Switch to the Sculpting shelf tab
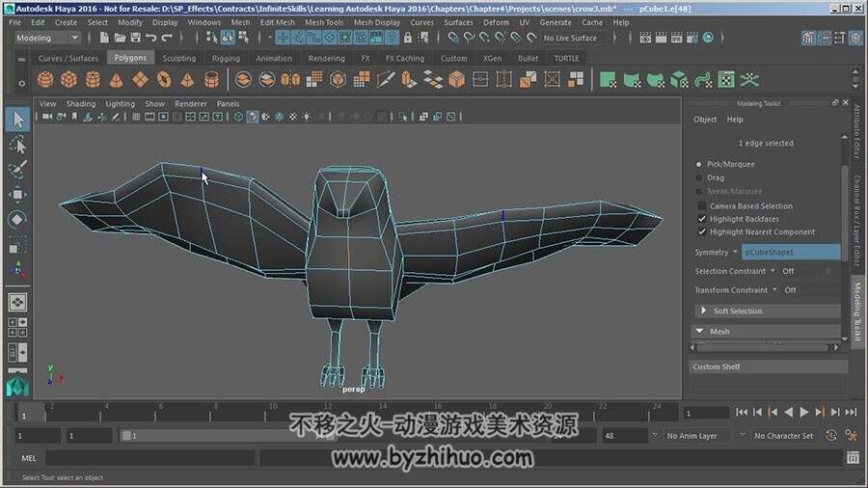 pyautogui.click(x=178, y=58)
